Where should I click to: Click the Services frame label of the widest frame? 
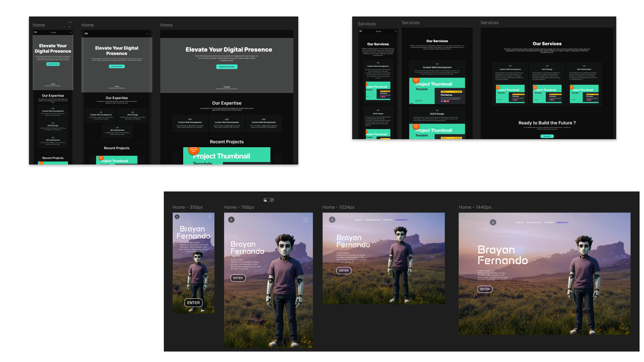(x=489, y=23)
